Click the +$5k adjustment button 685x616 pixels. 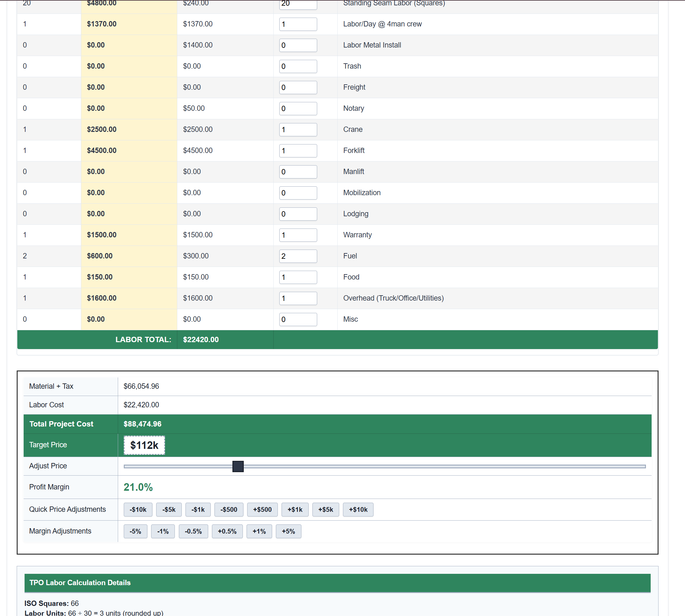click(x=325, y=509)
